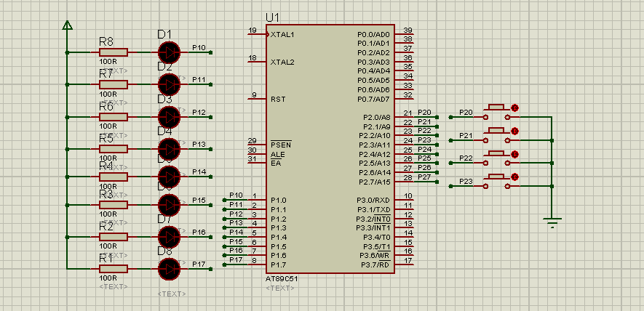
Task: Select the P13 net label beside LED D4
Action: click(x=199, y=144)
